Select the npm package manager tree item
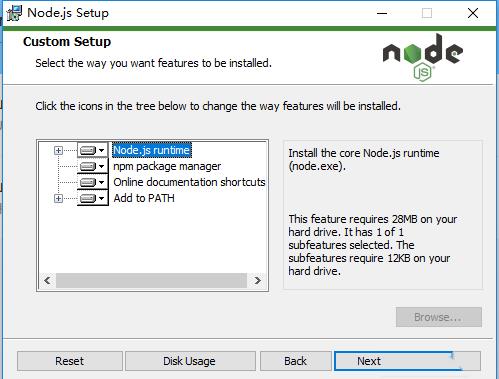499x379 pixels. (167, 166)
